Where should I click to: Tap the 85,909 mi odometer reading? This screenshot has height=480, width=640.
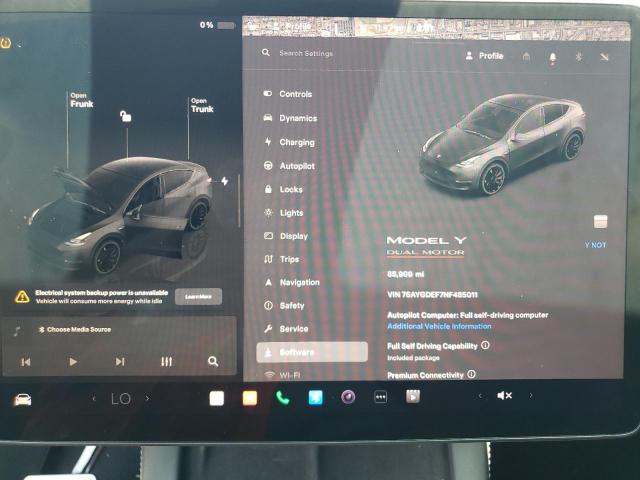point(406,274)
